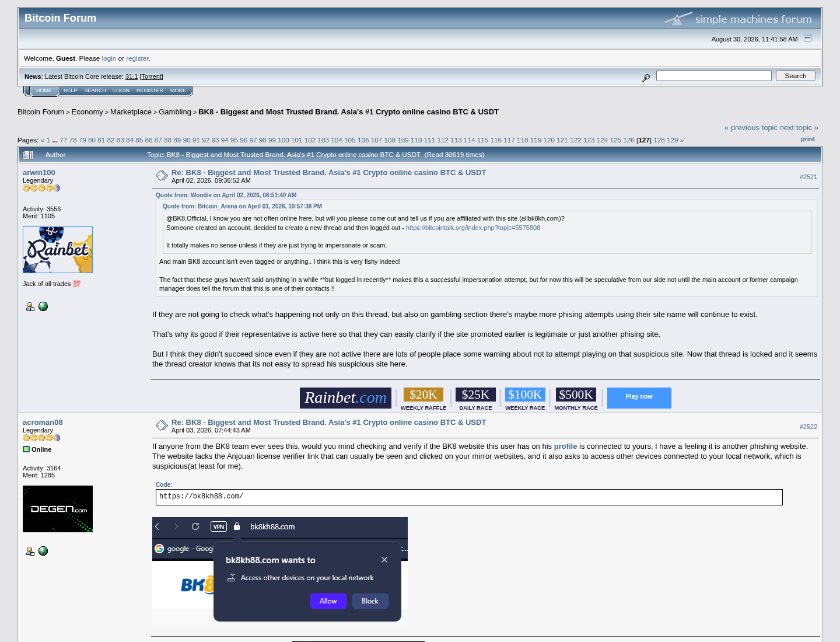View acroman08's profile icon

30,551
